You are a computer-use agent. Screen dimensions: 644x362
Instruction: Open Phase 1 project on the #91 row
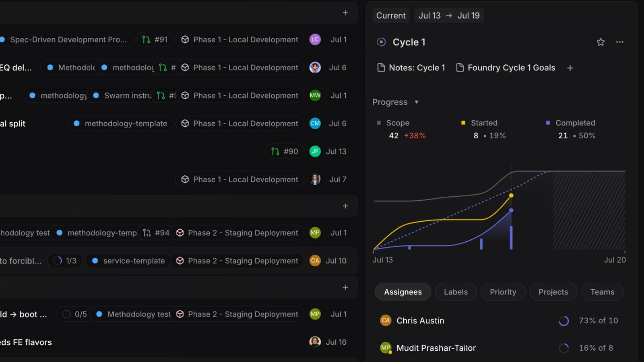point(239,39)
